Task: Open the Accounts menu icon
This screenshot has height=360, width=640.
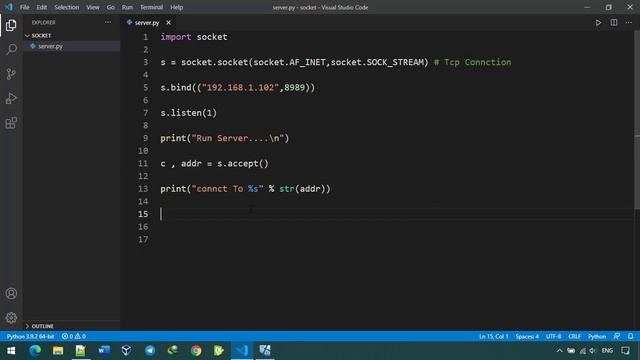Action: (11, 293)
